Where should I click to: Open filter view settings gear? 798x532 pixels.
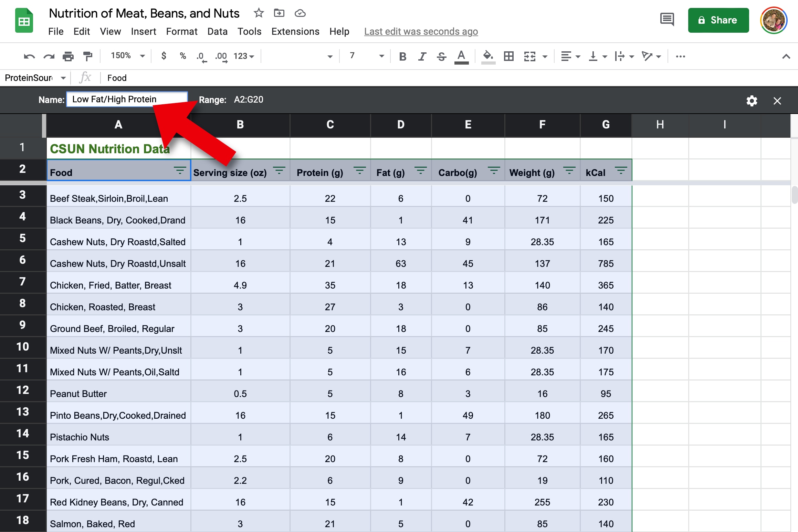point(752,101)
